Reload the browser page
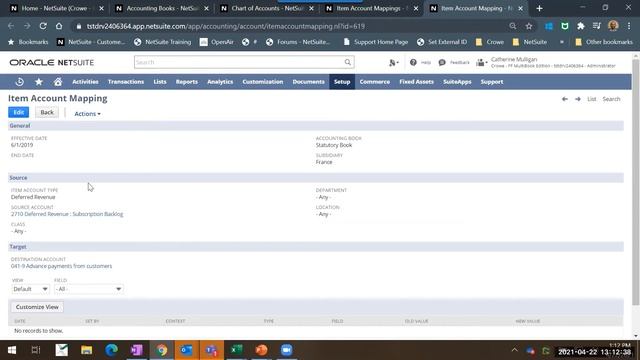 click(x=43, y=26)
